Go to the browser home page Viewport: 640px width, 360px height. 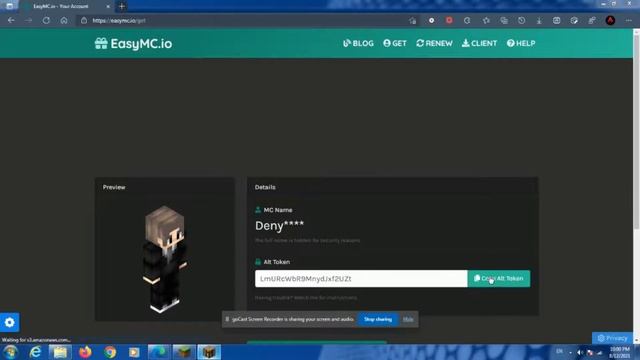[x=64, y=20]
